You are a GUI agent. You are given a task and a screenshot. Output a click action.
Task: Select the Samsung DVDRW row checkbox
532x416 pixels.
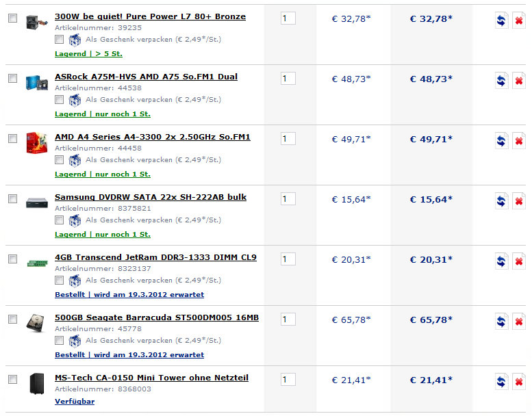(x=12, y=198)
